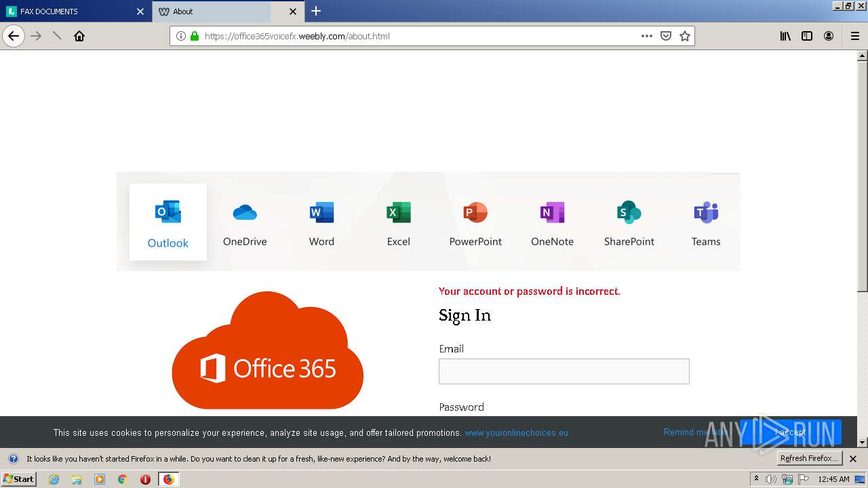Focus the Email input field

564,371
